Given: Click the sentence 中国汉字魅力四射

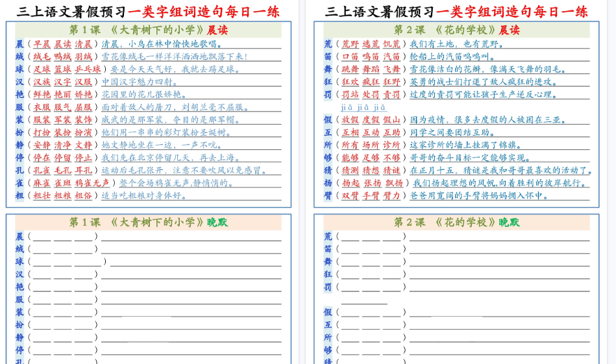Looking at the screenshot, I should [140, 82].
